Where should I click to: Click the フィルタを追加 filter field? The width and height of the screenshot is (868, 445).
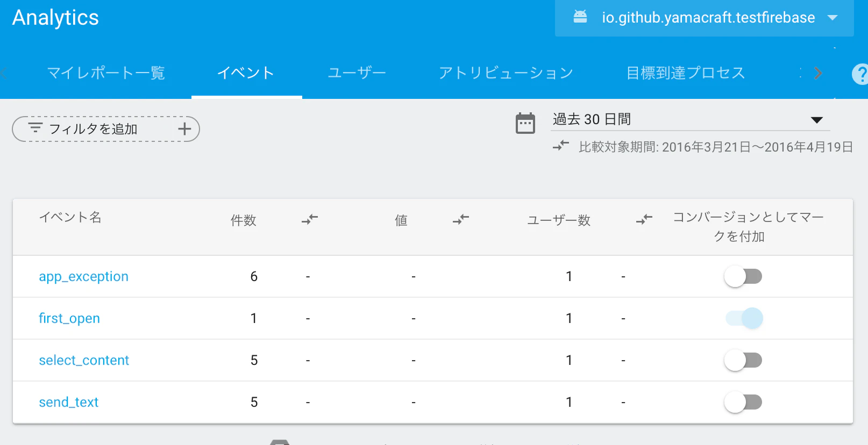click(106, 129)
